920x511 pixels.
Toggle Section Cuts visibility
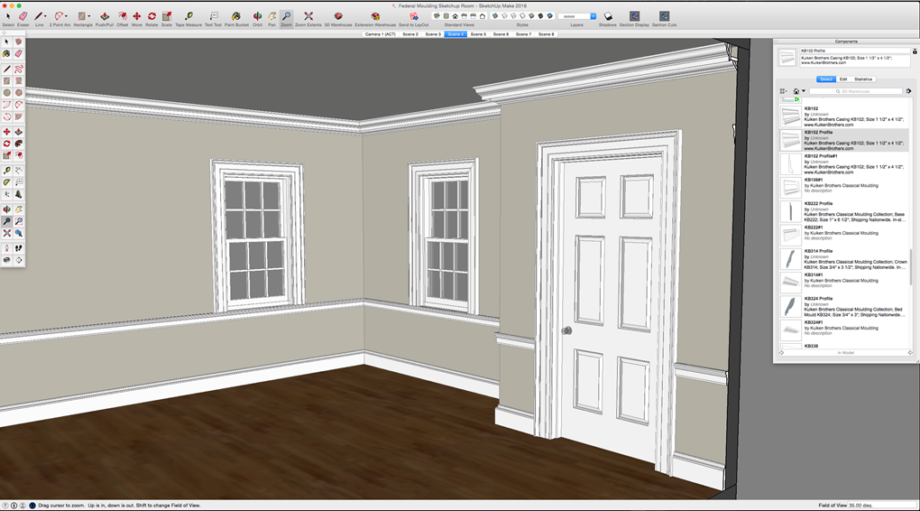663,17
